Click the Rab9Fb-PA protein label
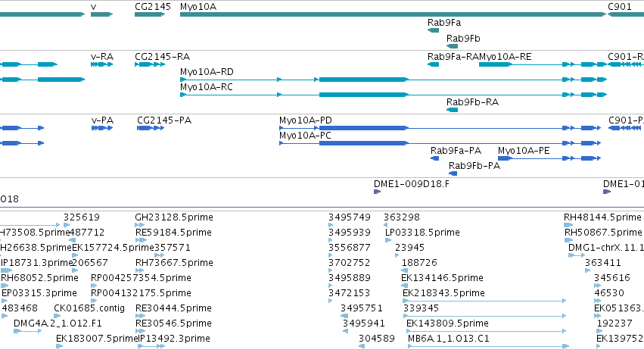 click(474, 166)
